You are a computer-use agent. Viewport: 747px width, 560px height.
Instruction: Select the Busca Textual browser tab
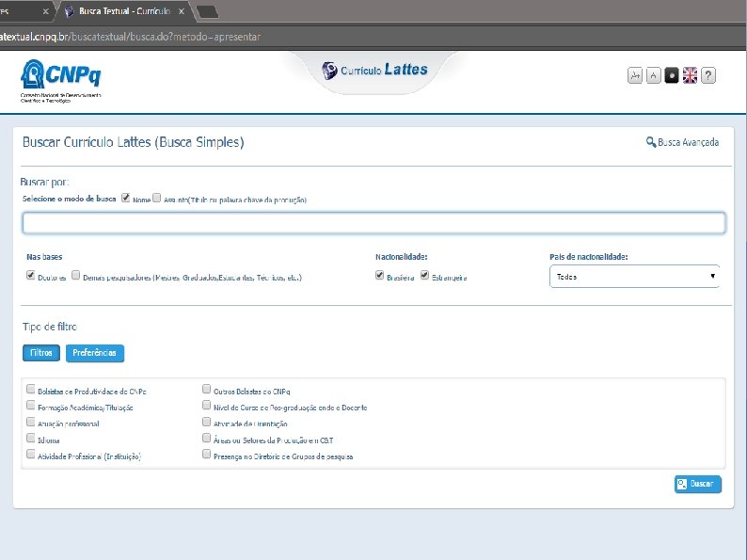pos(124,11)
